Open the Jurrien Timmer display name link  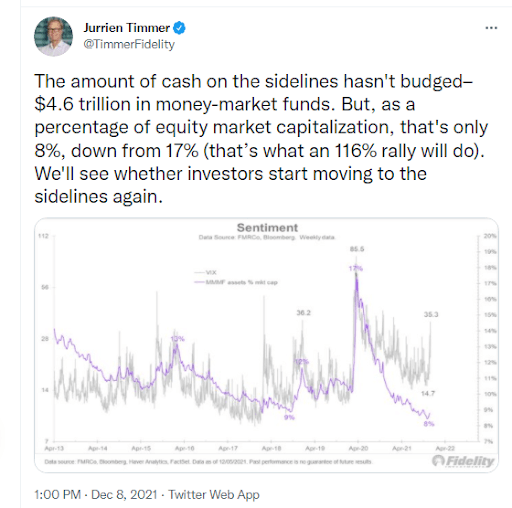127,28
